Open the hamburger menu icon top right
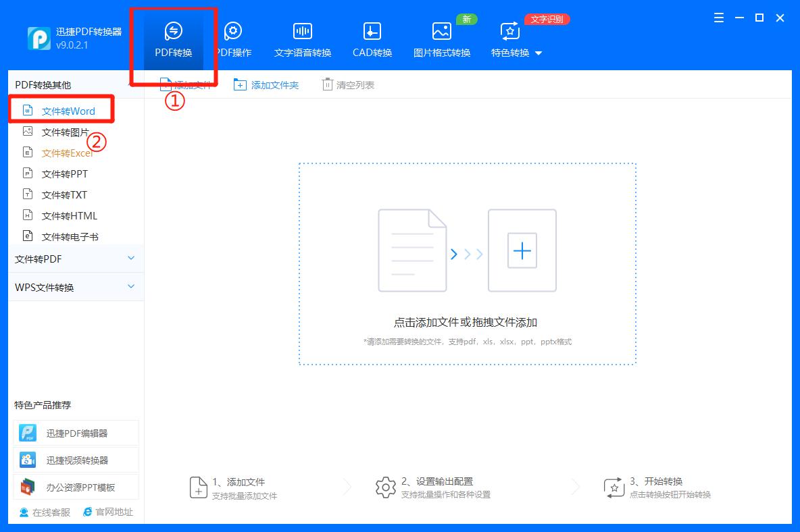The image size is (800, 532). (718, 18)
